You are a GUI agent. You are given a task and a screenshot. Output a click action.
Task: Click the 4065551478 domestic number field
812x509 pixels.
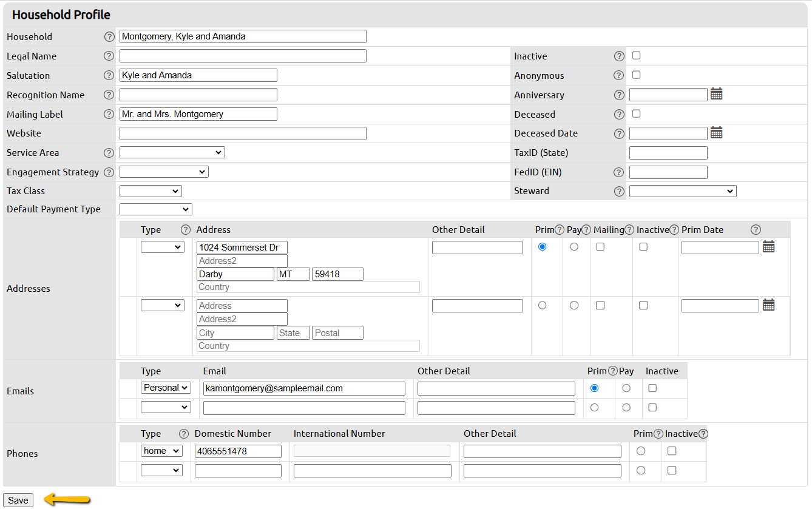[238, 451]
